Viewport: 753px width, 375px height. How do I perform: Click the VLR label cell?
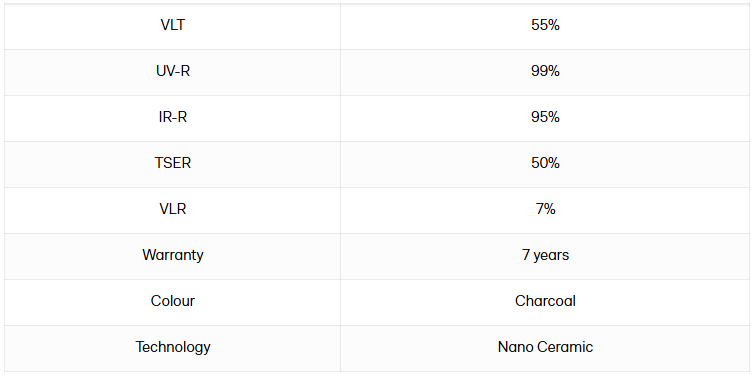[172, 209]
